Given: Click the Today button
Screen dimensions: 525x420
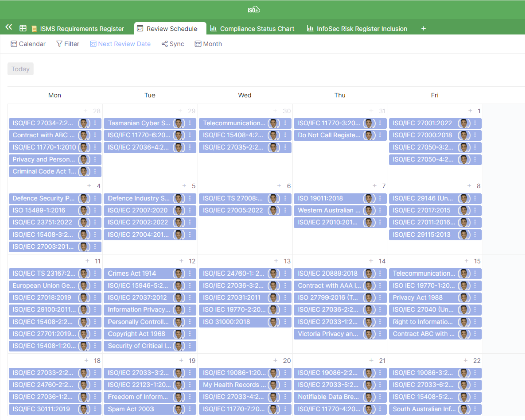Looking at the screenshot, I should pos(20,69).
